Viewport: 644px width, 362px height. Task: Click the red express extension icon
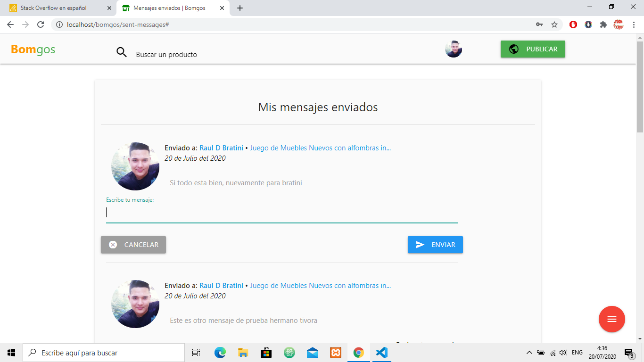(x=619, y=25)
